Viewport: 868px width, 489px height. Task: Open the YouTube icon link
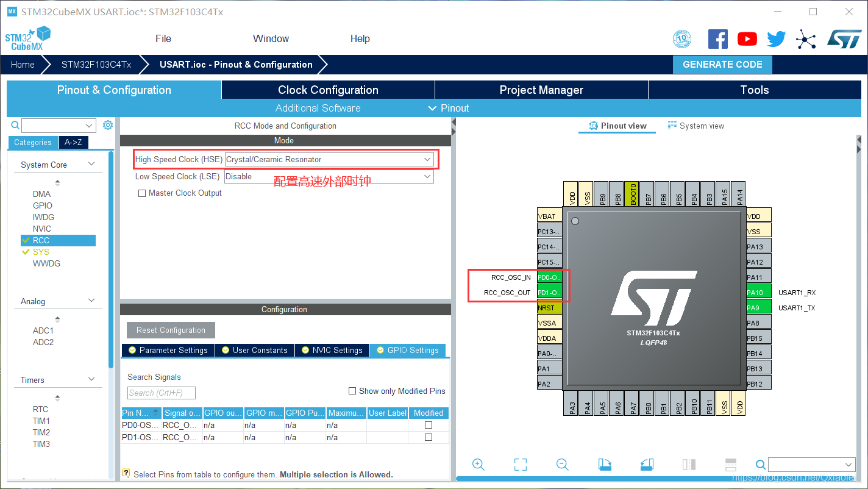pos(747,39)
